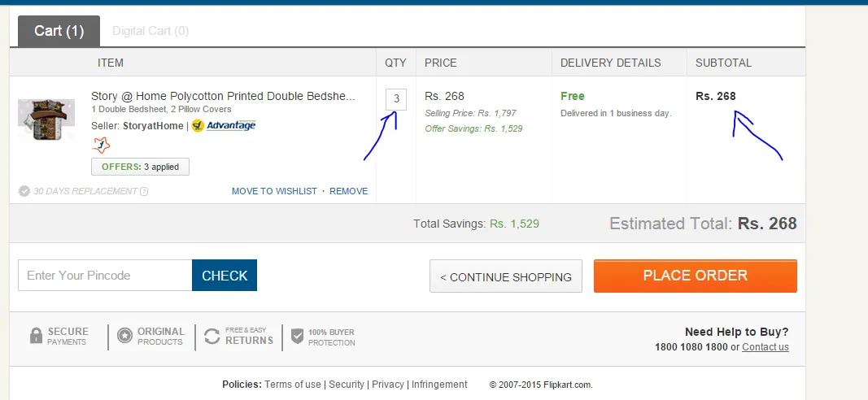Screen dimensions: 868x400
Task: Expand the Offers 3 applied box
Action: (140, 167)
